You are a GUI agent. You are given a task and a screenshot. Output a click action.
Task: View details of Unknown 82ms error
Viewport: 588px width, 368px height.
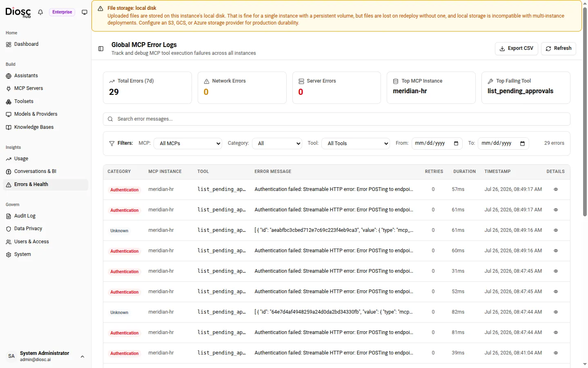[x=556, y=312]
